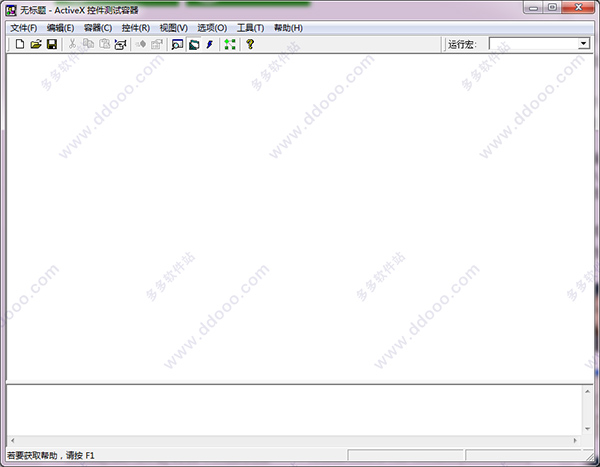Click the output pane scroll down arrow
Viewport: 600px width, 467px height.
click(587, 429)
